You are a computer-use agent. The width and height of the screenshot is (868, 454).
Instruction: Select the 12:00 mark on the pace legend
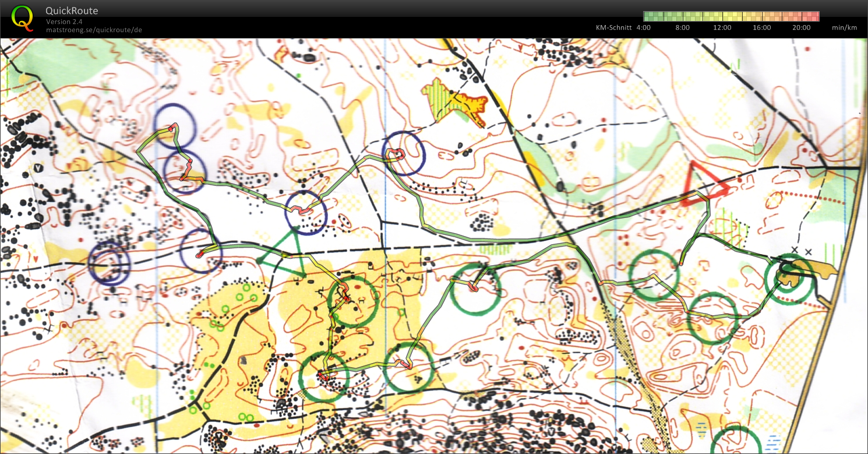pyautogui.click(x=722, y=27)
